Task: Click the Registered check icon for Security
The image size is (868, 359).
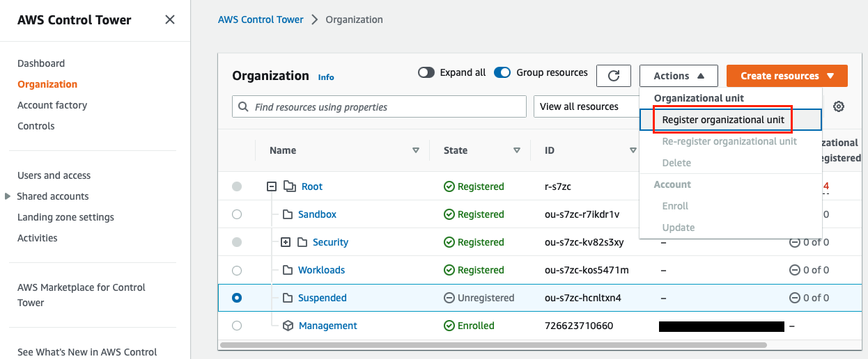Action: point(449,242)
